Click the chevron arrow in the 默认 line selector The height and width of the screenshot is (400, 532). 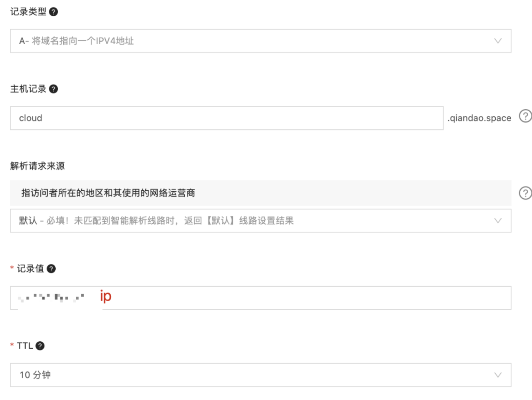[x=498, y=221]
